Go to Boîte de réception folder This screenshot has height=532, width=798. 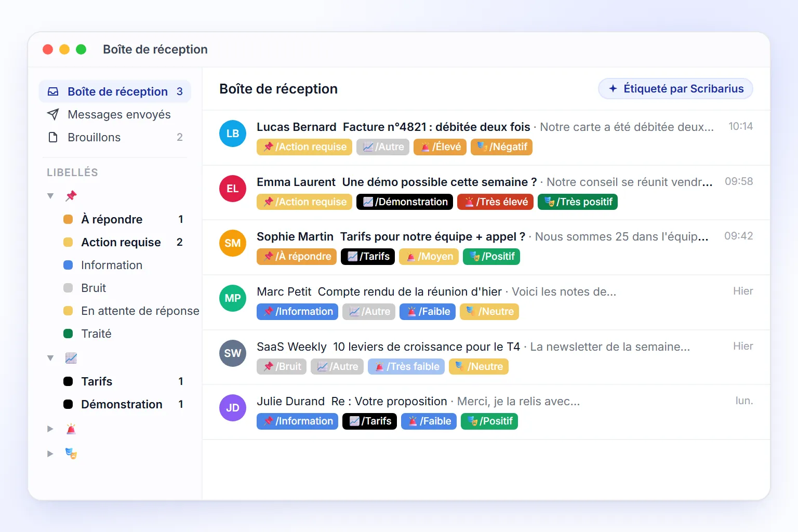coord(115,91)
